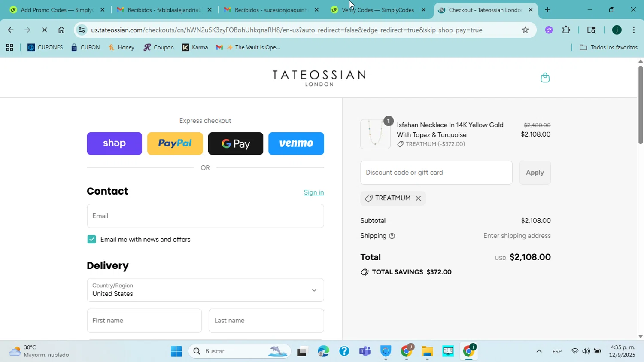Open the weather widget on the taskbar
Screen dimensions: 644x362
39,351
